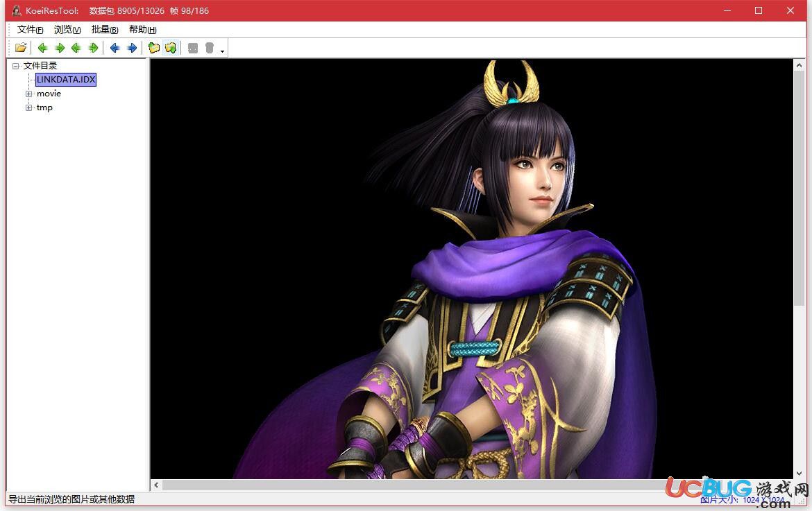Click the vertical scrollbar up arrow
The image size is (812, 511).
click(x=799, y=65)
